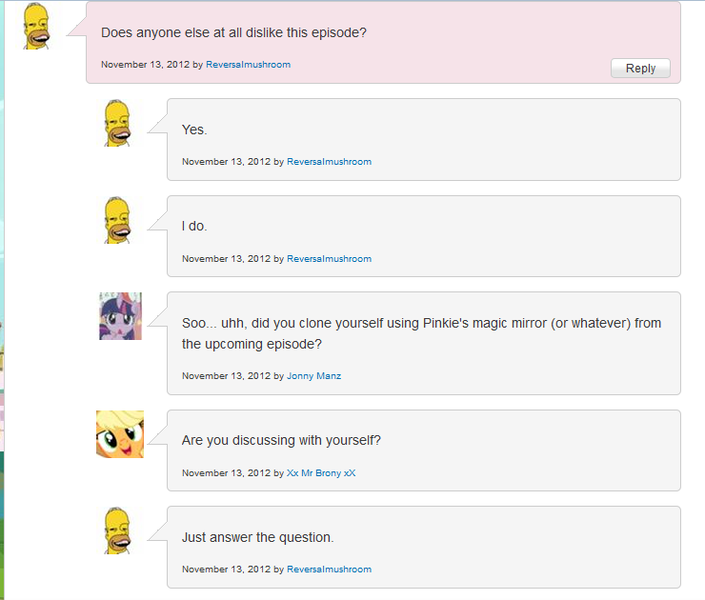Click the Reversalmushroom link under "Yes."

click(x=329, y=161)
